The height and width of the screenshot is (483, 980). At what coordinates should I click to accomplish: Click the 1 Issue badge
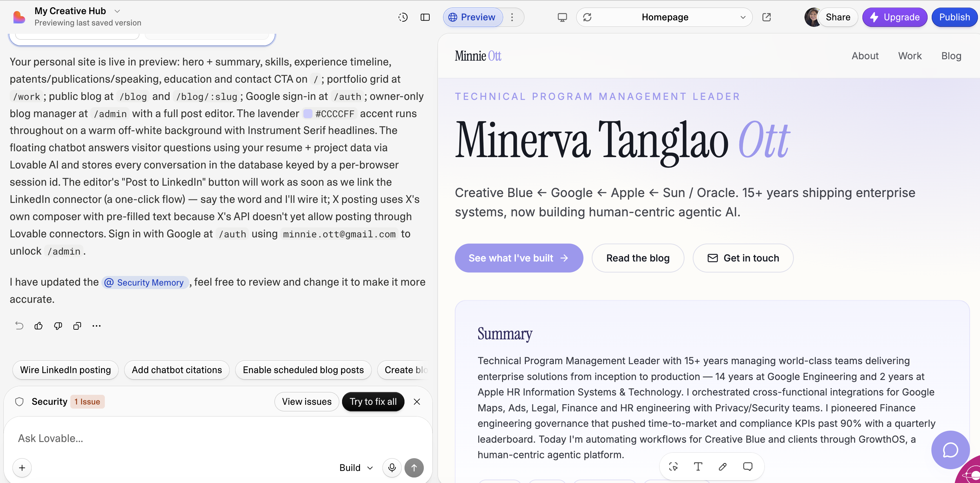click(x=87, y=402)
